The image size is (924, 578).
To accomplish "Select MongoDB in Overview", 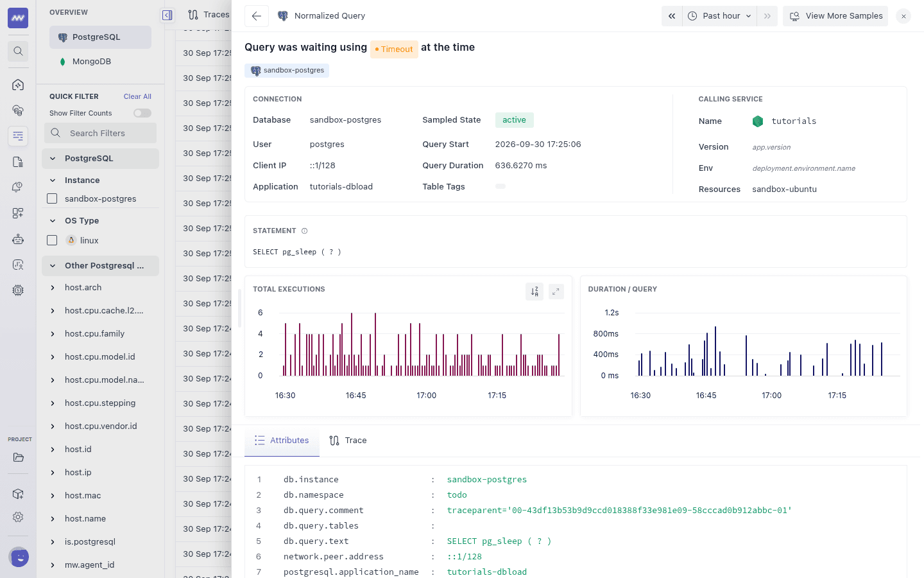I will point(100,62).
